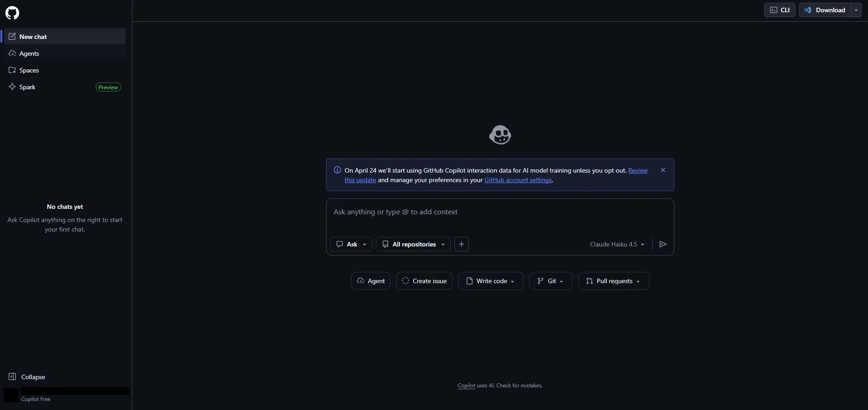The image size is (868, 410).
Task: Dismiss the model training notice banner
Action: point(663,170)
